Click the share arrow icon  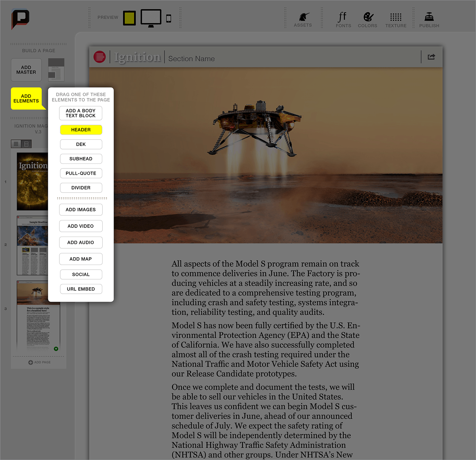coord(431,57)
